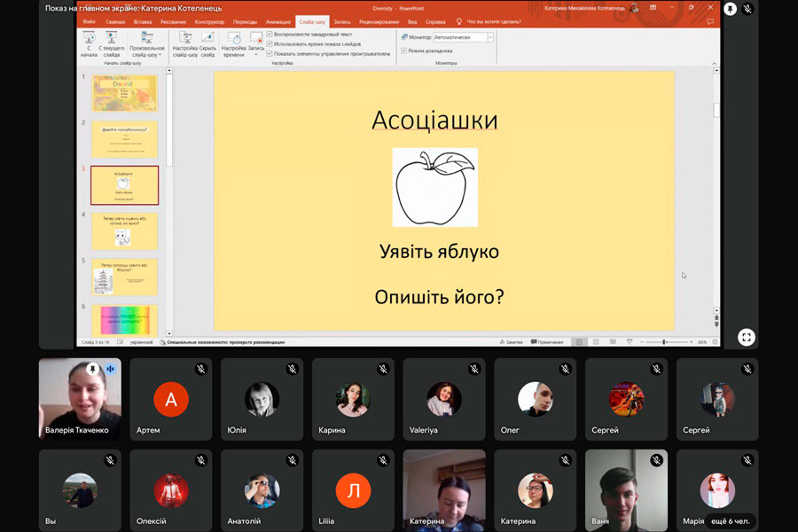Click the Олег participant avatar
This screenshot has width=798, height=532.
(536, 399)
